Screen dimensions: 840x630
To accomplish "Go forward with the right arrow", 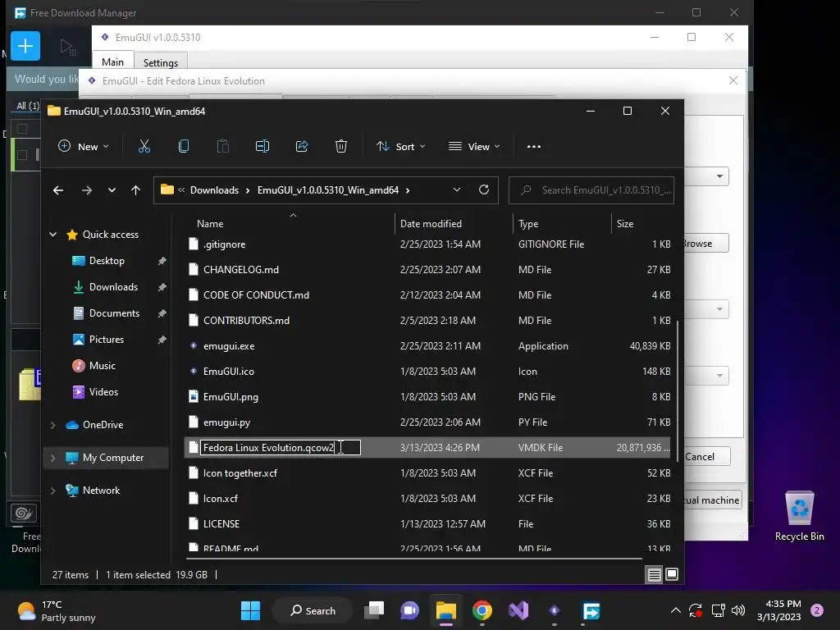I will coord(86,190).
